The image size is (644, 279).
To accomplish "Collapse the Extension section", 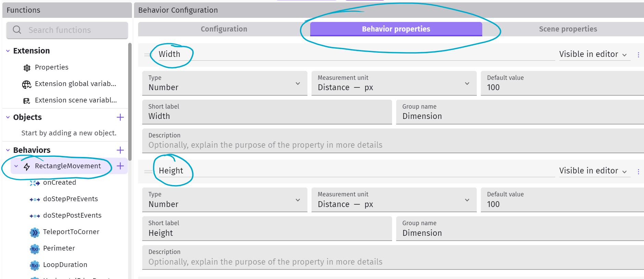I will 8,51.
